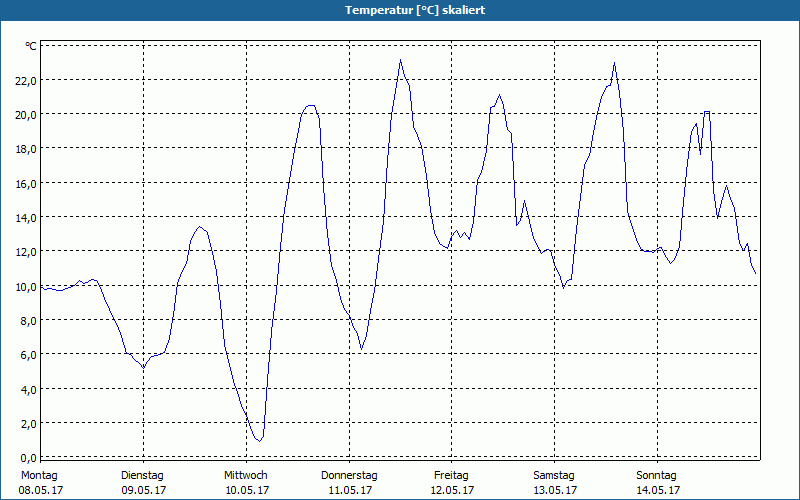Click the °C unit label on the axis
This screenshot has width=800, height=500.
pyautogui.click(x=31, y=46)
